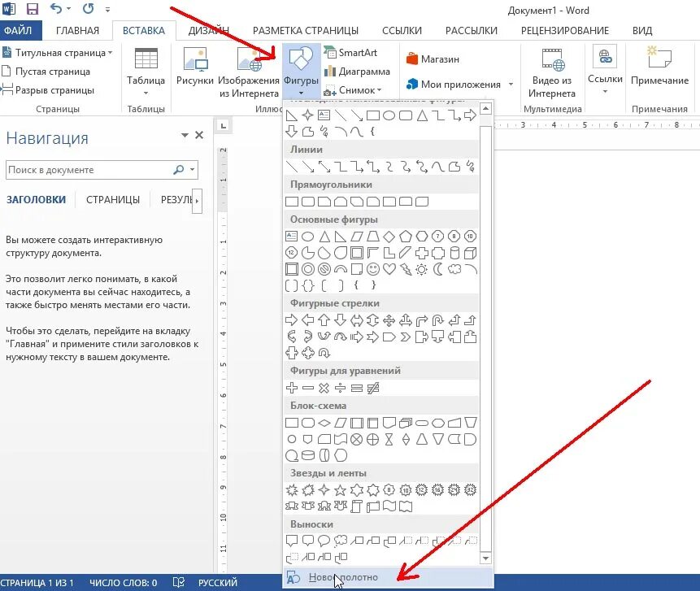This screenshot has width=700, height=591.
Task: Click the Видео из Интернета icon
Action: click(553, 59)
